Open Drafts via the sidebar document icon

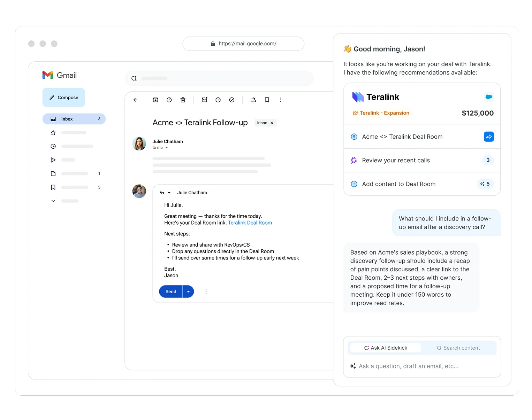coord(53,173)
